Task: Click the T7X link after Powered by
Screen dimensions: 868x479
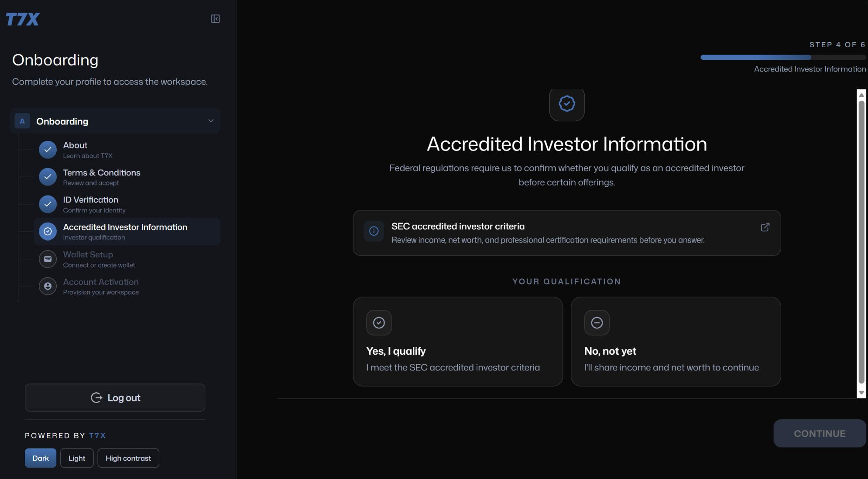Action: pos(97,435)
